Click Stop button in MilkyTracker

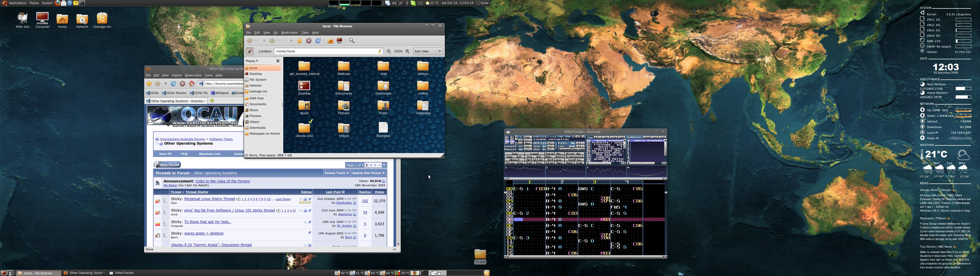[550, 163]
